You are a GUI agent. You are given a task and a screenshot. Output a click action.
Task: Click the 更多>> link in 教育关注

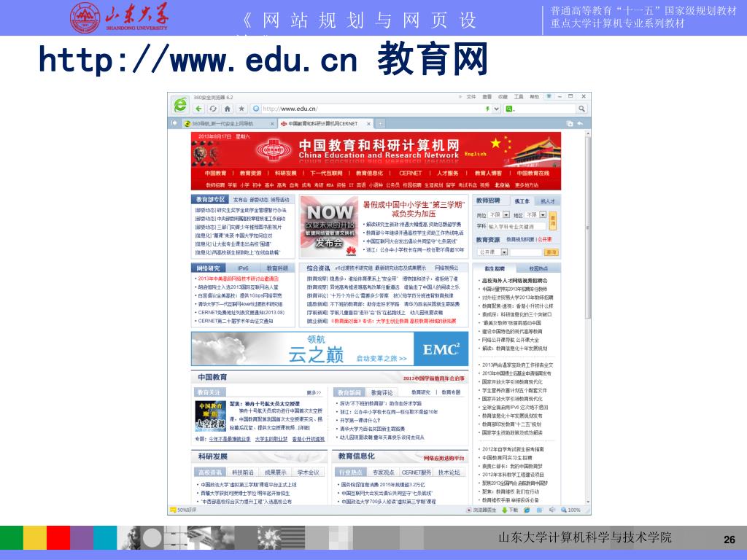tap(314, 393)
